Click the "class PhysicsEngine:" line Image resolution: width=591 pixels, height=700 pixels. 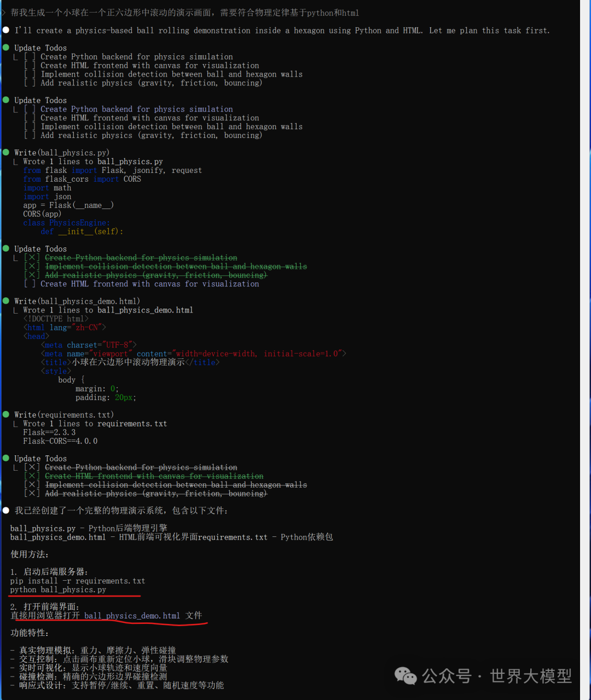(x=66, y=223)
